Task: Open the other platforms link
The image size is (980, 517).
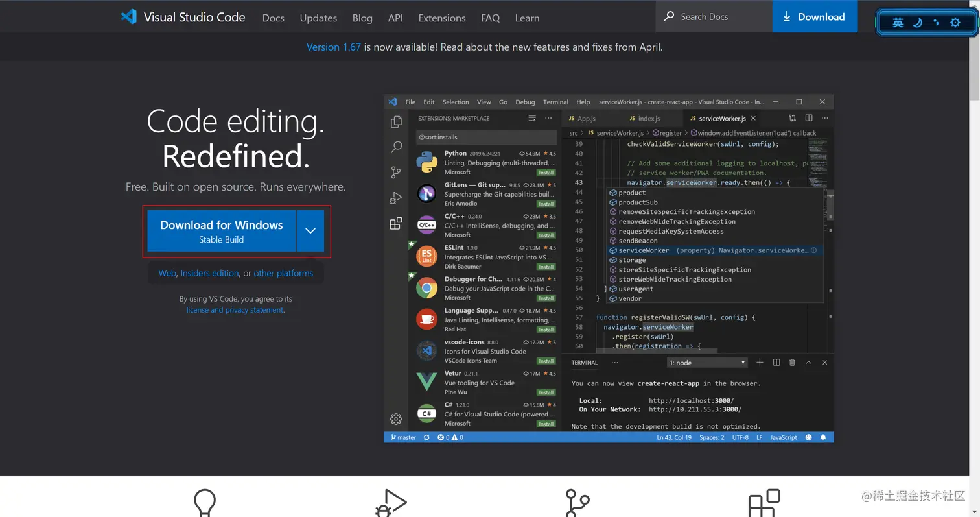Action: tap(283, 273)
